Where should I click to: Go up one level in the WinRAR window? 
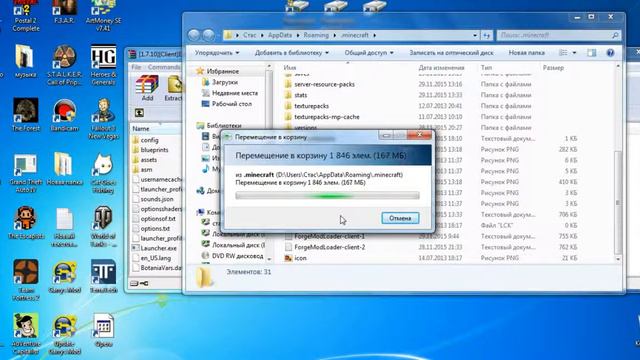[x=139, y=113]
